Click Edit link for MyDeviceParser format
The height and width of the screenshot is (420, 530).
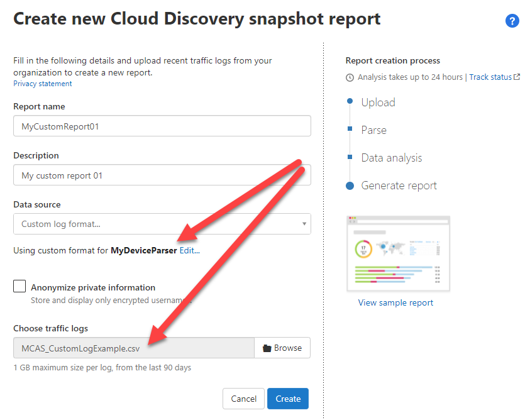(x=189, y=250)
